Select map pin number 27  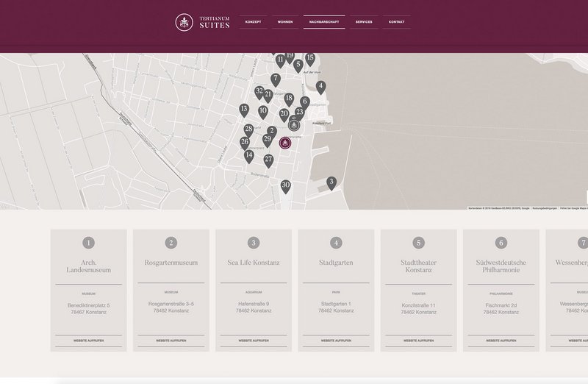click(x=268, y=161)
